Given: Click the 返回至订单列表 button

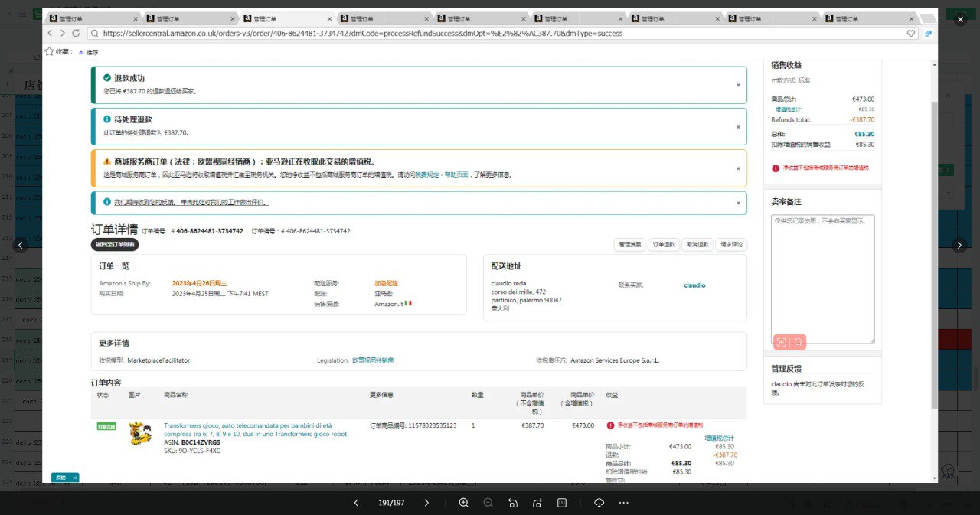Looking at the screenshot, I should tap(115, 245).
